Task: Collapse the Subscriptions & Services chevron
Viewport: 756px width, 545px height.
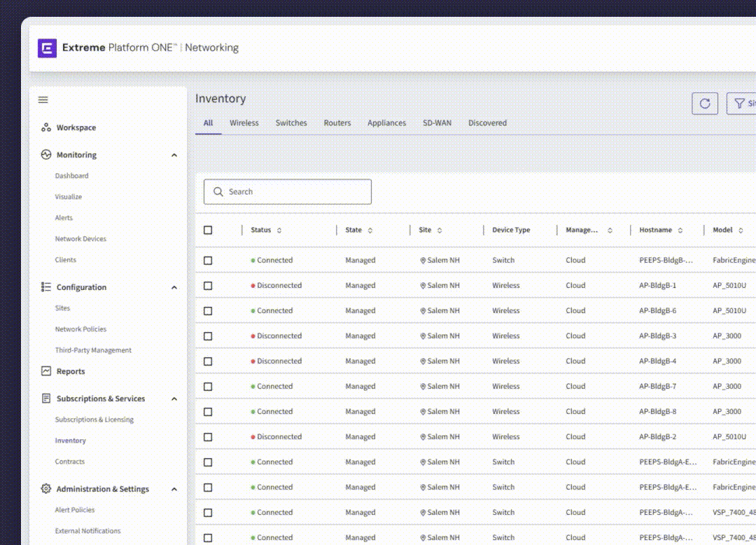Action: [174, 399]
